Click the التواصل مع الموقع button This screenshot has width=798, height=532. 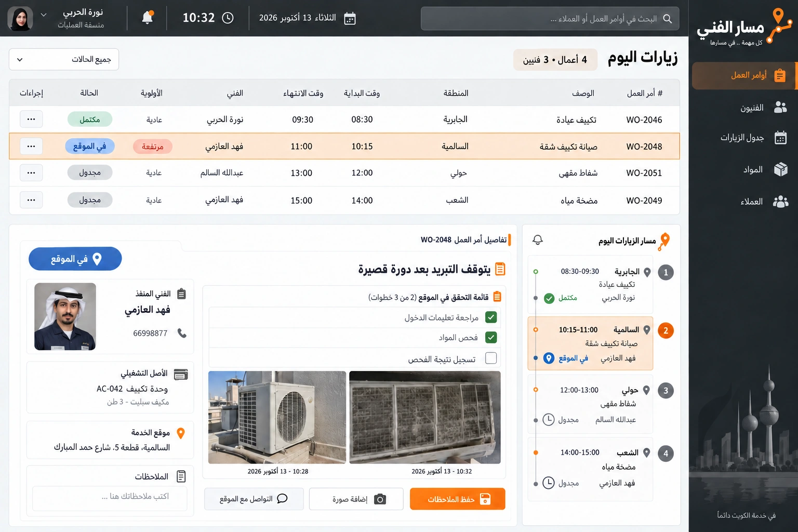coord(254,499)
